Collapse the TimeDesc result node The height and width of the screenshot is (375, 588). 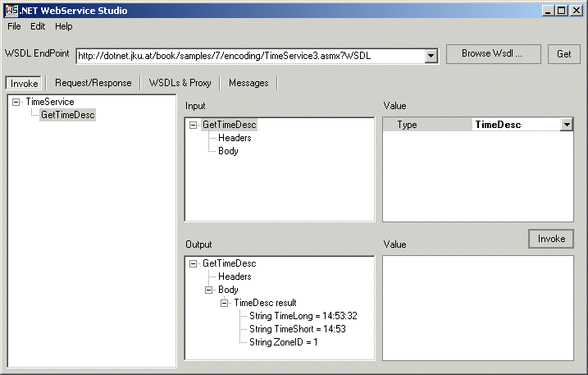[224, 304]
